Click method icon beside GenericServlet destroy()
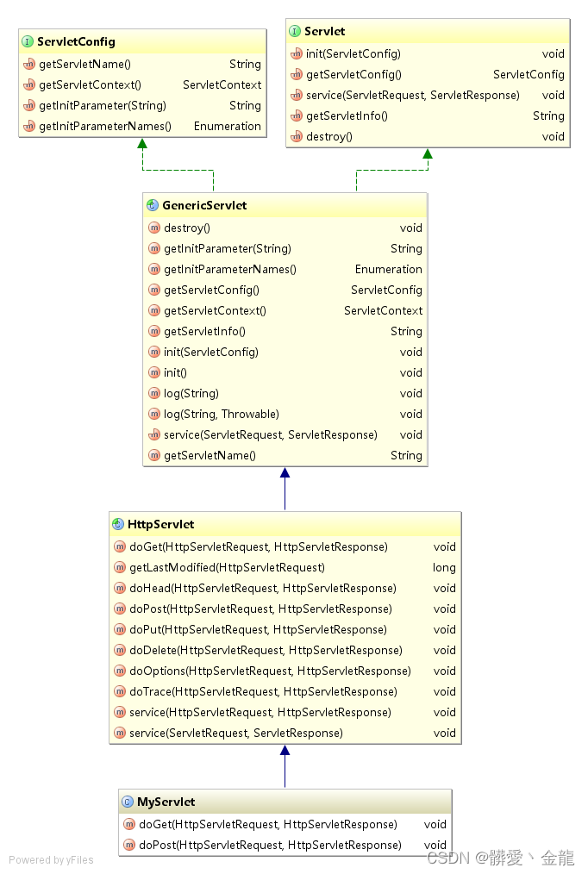Screen dimensions: 588x874 point(154,228)
